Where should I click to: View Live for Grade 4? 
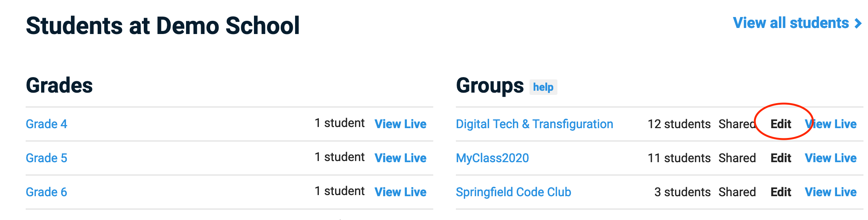click(400, 124)
